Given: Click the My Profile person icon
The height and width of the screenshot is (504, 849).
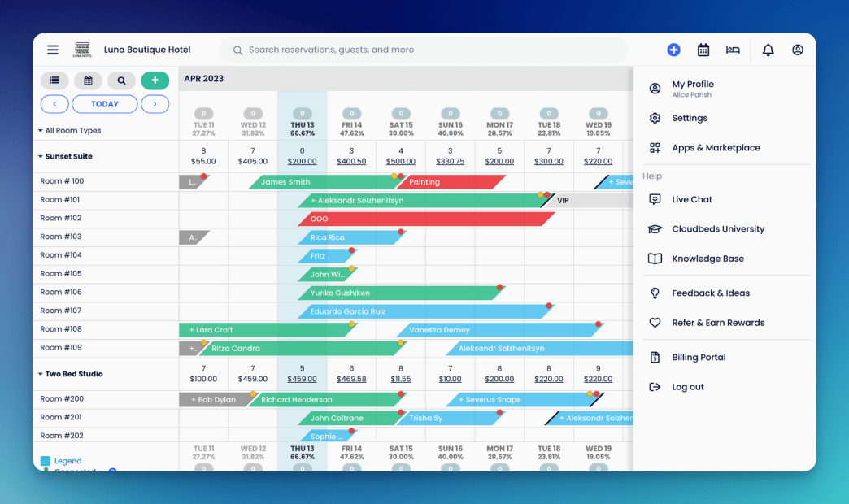Looking at the screenshot, I should pos(655,89).
